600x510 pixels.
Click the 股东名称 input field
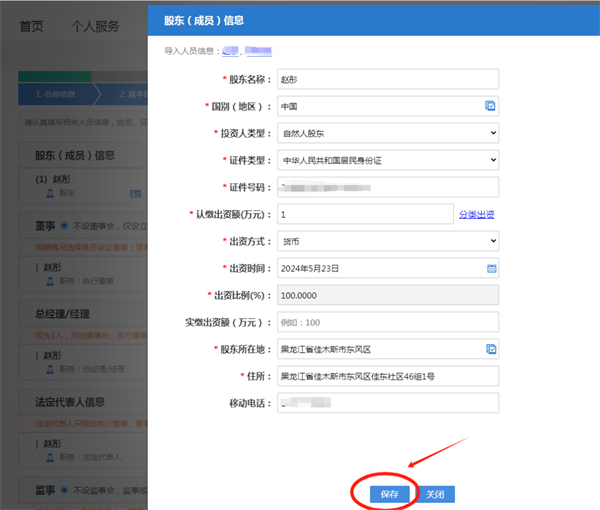click(x=386, y=78)
